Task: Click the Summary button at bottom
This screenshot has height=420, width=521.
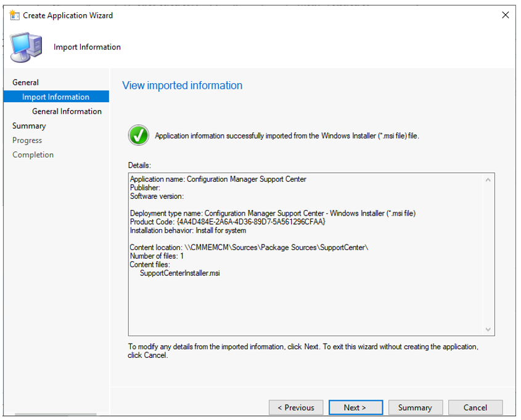Action: (416, 408)
